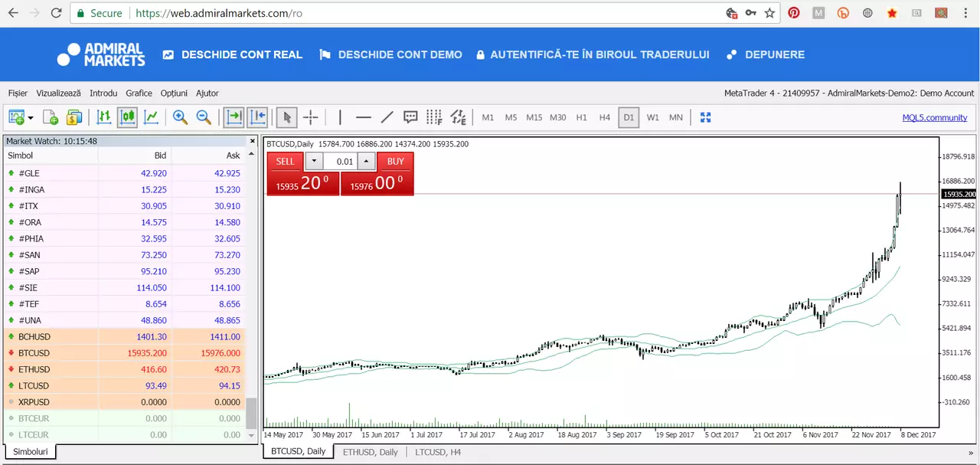Click AUTENTIFICĂ-TE ÎN BIROUL TRADERULUI link
The width and height of the screenshot is (980, 465).
[593, 55]
